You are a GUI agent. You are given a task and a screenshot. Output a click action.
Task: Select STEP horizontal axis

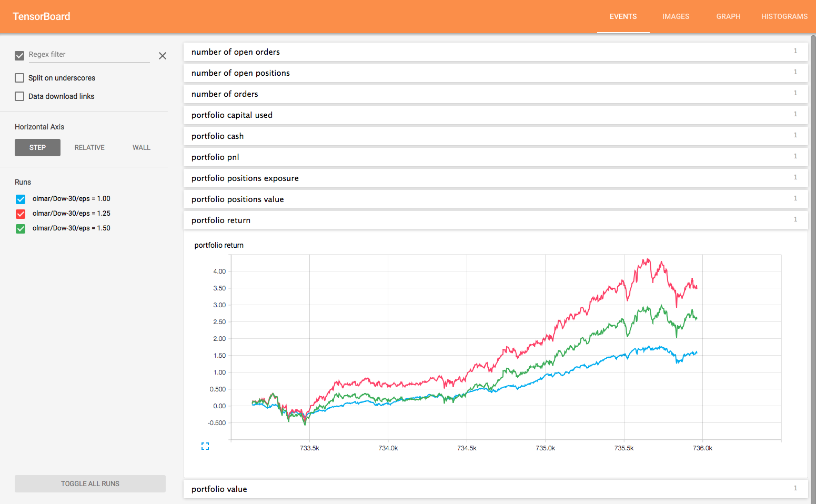pos(37,147)
